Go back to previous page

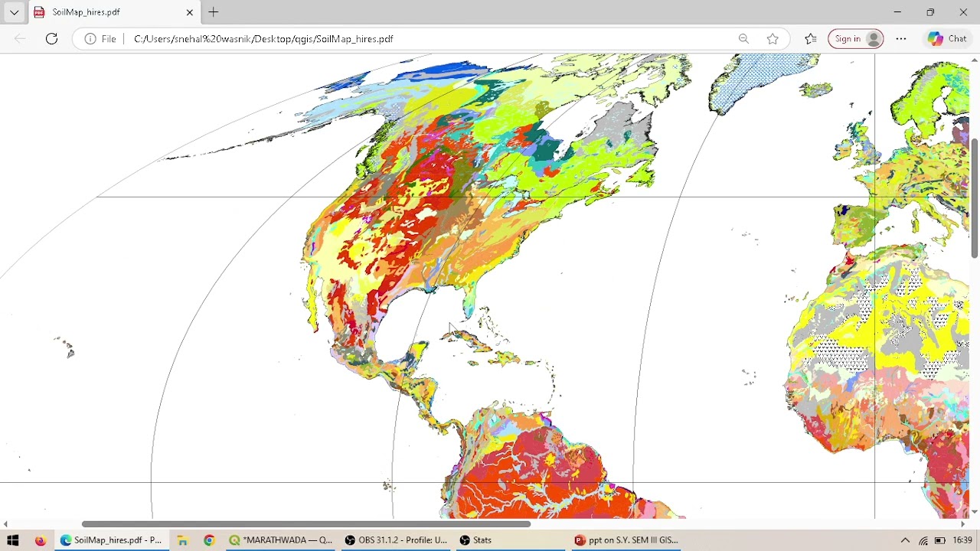click(x=20, y=38)
